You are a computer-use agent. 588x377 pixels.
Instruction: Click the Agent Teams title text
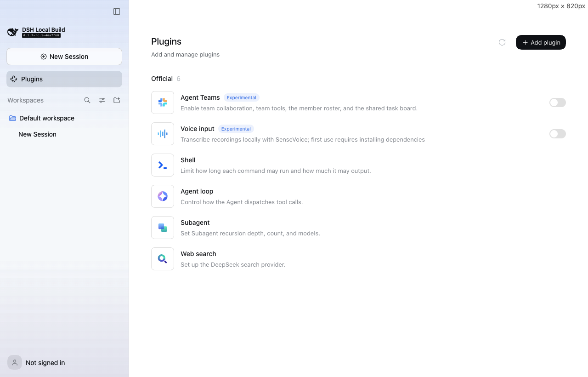[200, 97]
